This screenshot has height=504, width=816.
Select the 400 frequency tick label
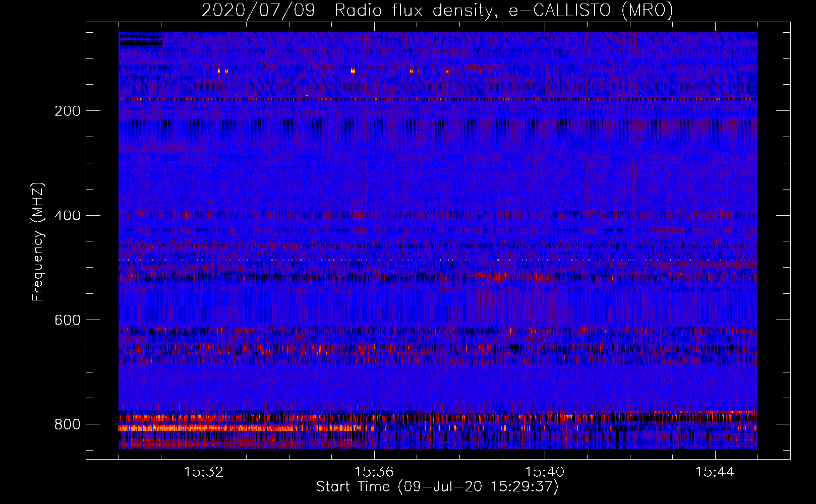(68, 216)
